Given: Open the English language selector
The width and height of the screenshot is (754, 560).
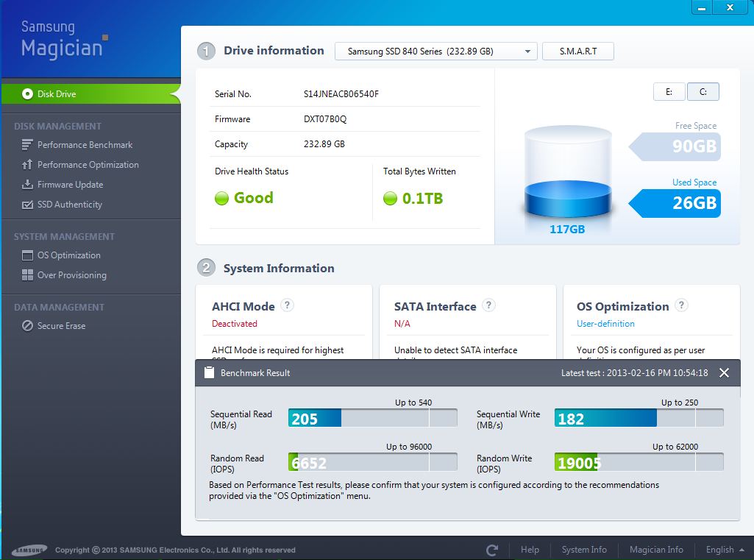Looking at the screenshot, I should [x=725, y=550].
